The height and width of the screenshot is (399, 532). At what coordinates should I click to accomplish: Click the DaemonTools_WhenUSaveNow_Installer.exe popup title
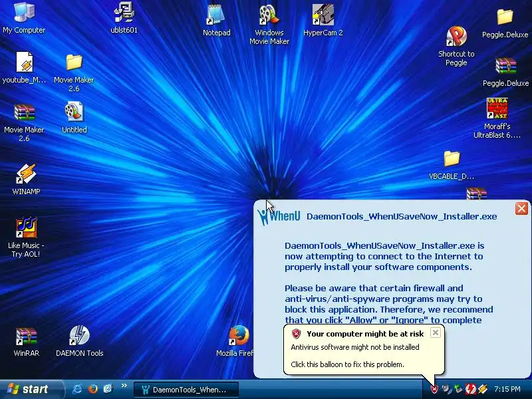402,217
